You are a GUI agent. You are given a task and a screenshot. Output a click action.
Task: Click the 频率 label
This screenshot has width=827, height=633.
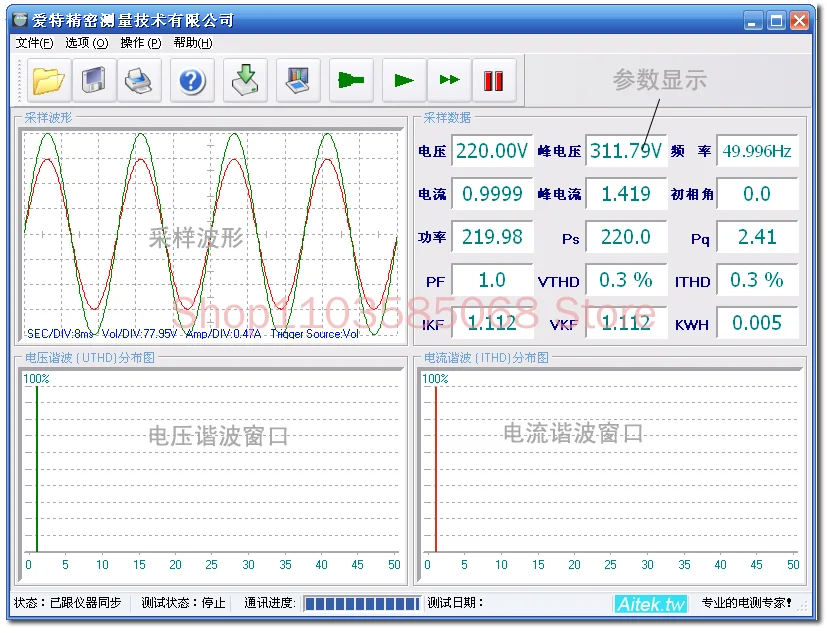click(x=691, y=152)
